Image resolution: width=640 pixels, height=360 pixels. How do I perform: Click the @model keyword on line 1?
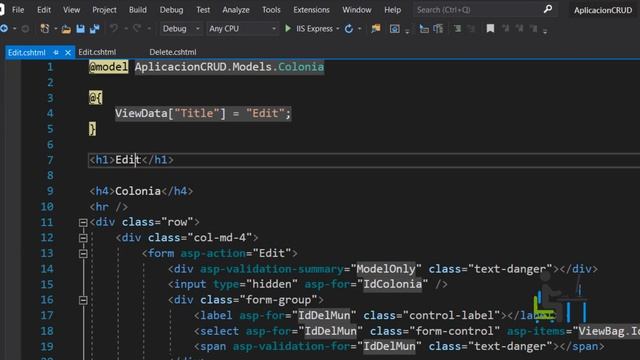click(x=109, y=67)
